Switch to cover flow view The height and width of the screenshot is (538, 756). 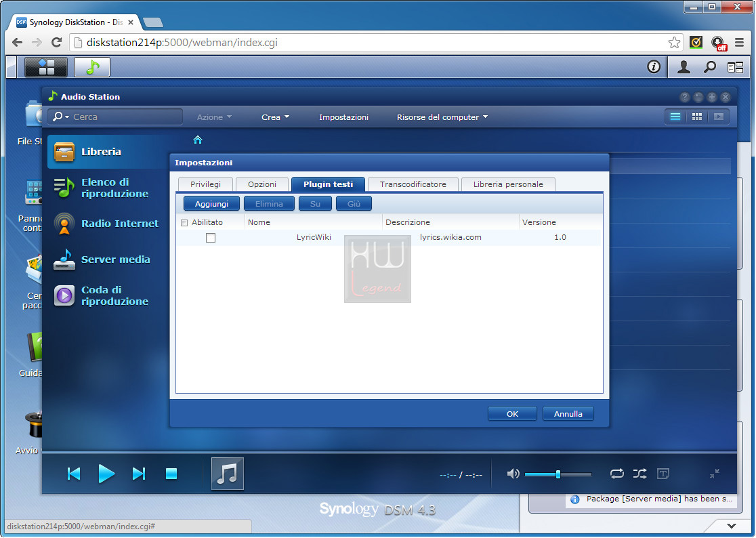tap(718, 117)
